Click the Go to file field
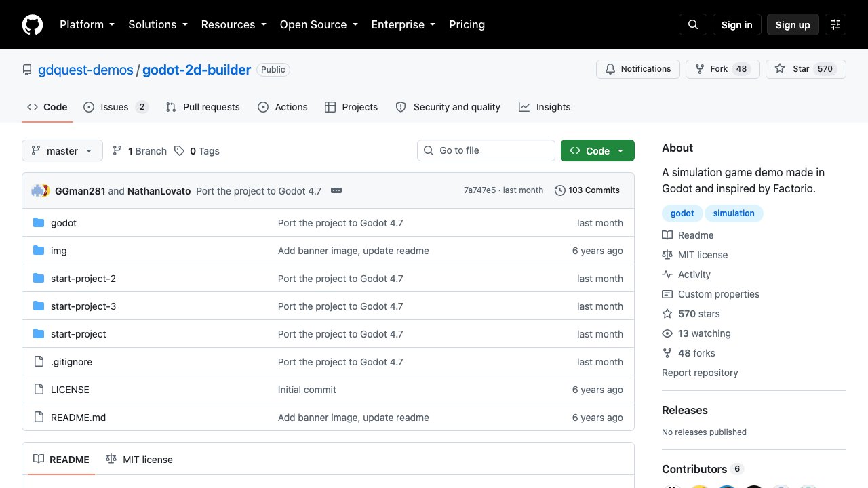868x488 pixels. 486,150
